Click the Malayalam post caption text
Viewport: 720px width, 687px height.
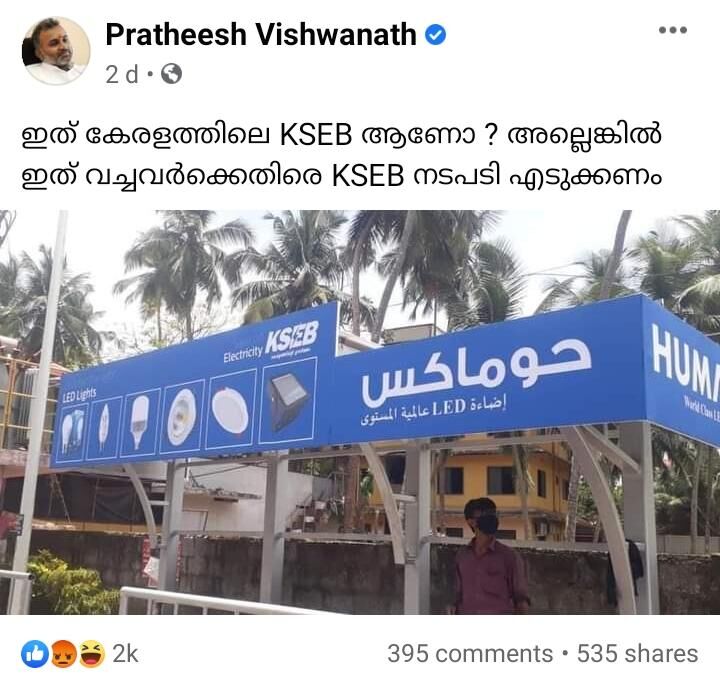click(x=342, y=155)
